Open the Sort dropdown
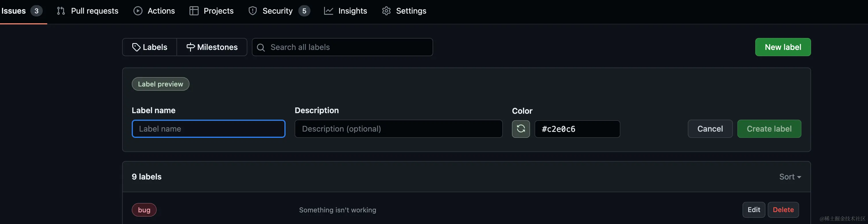 pos(790,177)
